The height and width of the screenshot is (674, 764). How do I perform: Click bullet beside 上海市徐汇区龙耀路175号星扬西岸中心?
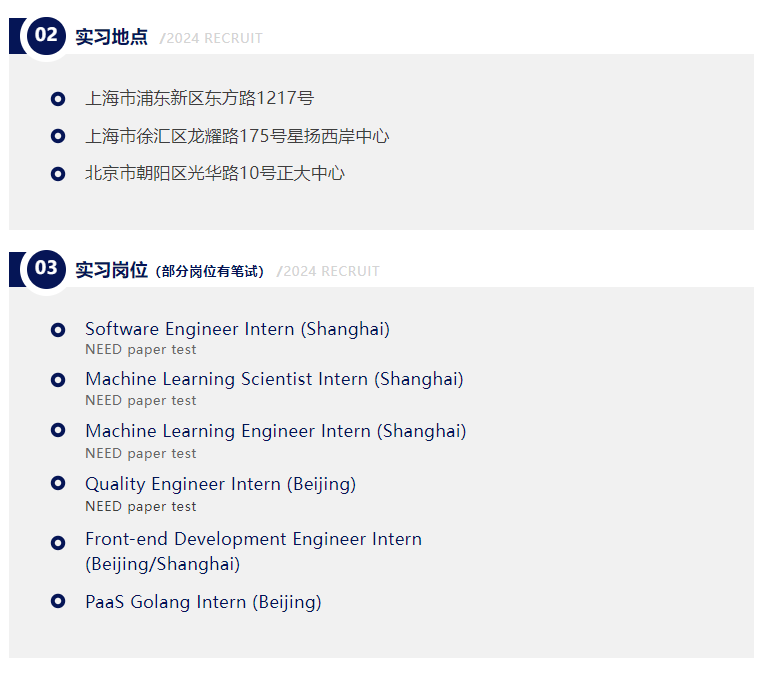[x=58, y=136]
